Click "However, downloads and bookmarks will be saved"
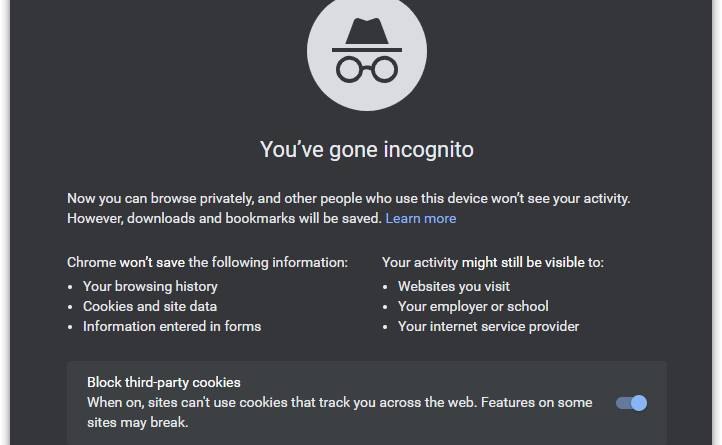This screenshot has height=445, width=722. point(224,218)
